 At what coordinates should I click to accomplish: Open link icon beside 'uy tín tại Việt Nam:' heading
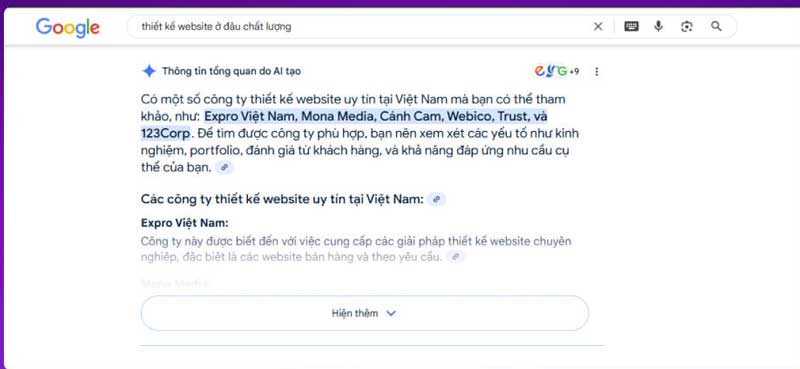coord(436,200)
